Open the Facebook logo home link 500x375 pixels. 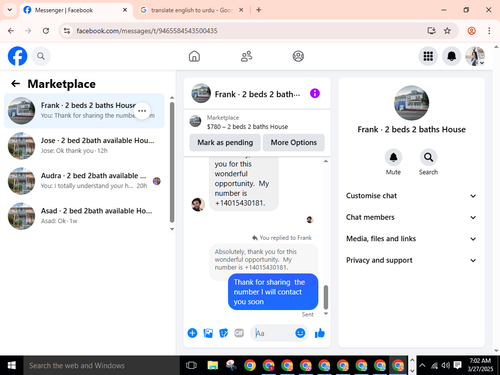coord(17,56)
